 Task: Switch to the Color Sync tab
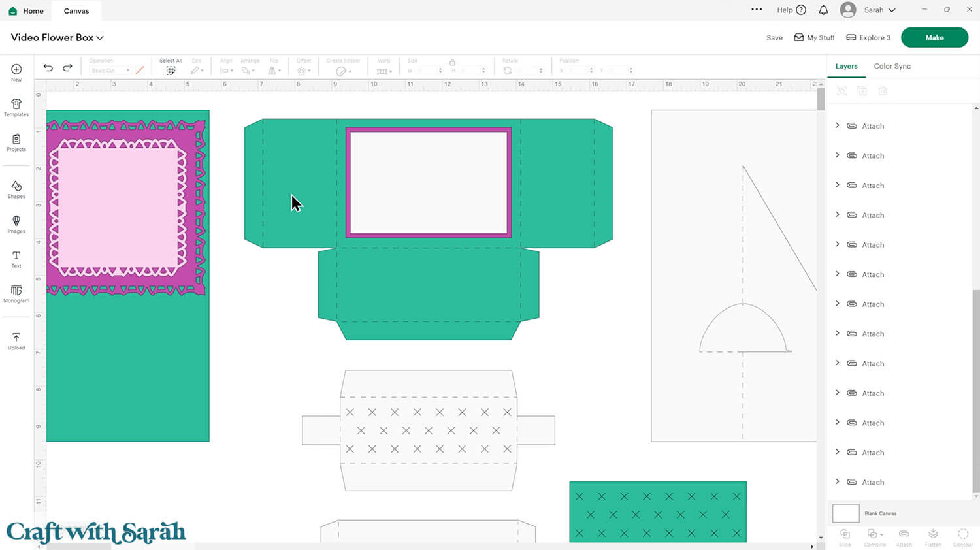pos(892,66)
